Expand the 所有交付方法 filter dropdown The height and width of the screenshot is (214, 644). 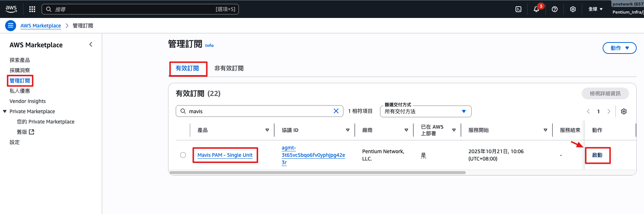click(425, 111)
